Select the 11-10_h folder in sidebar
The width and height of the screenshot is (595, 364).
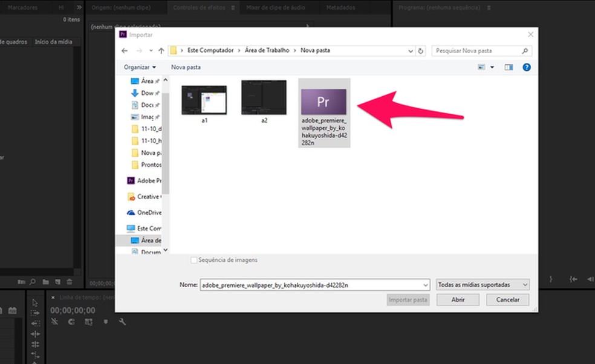tap(146, 141)
